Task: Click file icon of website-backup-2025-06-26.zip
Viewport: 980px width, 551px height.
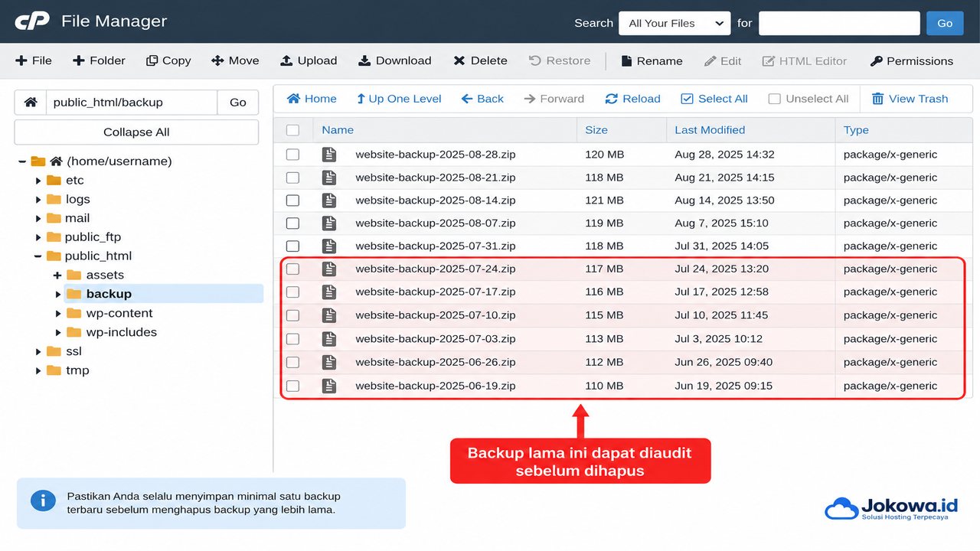Action: (329, 363)
